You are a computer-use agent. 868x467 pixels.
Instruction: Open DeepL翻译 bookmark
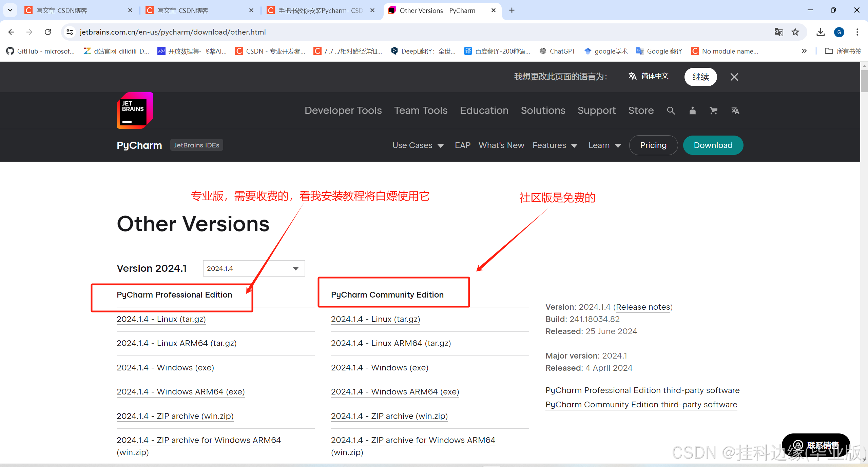(423, 51)
